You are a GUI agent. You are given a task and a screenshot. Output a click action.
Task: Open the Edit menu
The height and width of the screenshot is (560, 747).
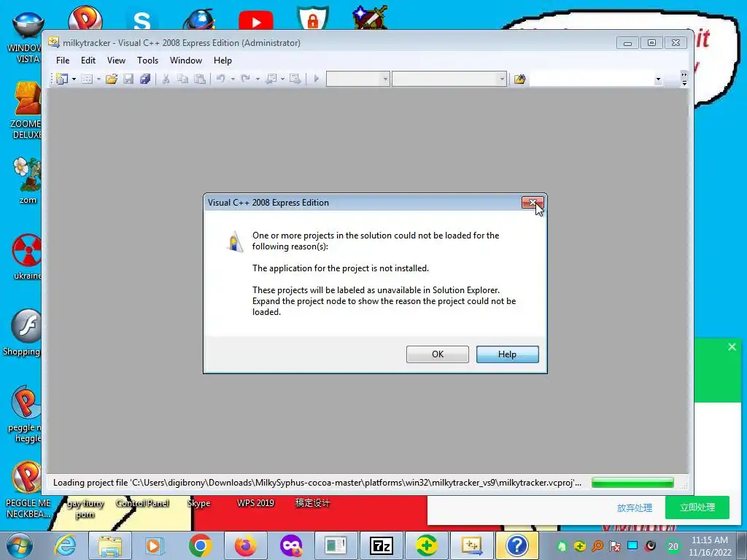click(x=88, y=61)
